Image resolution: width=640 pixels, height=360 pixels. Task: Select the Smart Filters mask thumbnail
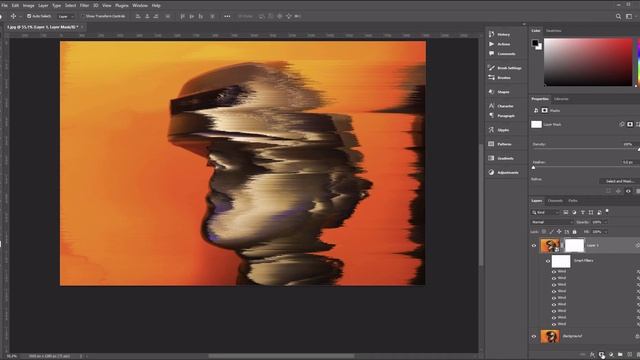click(561, 261)
